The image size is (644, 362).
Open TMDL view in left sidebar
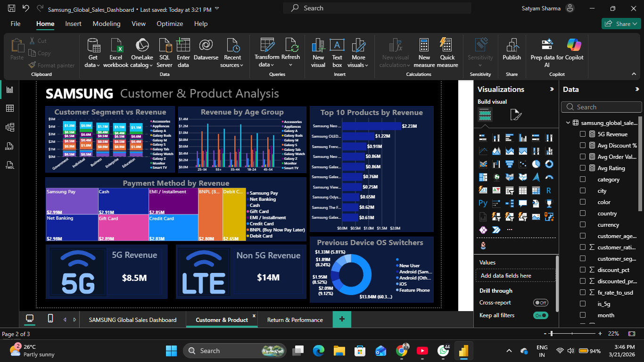10,165
